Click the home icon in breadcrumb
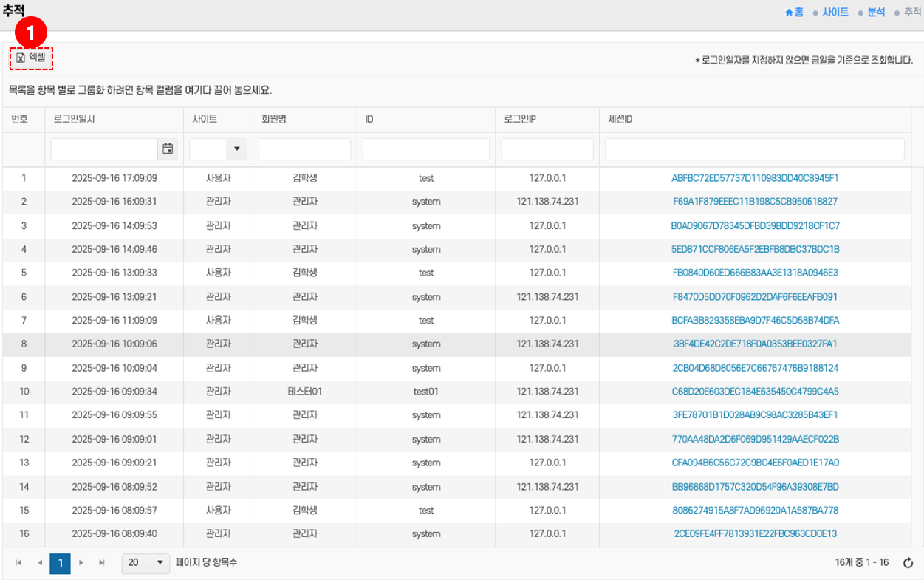924x580 pixels. 789,13
